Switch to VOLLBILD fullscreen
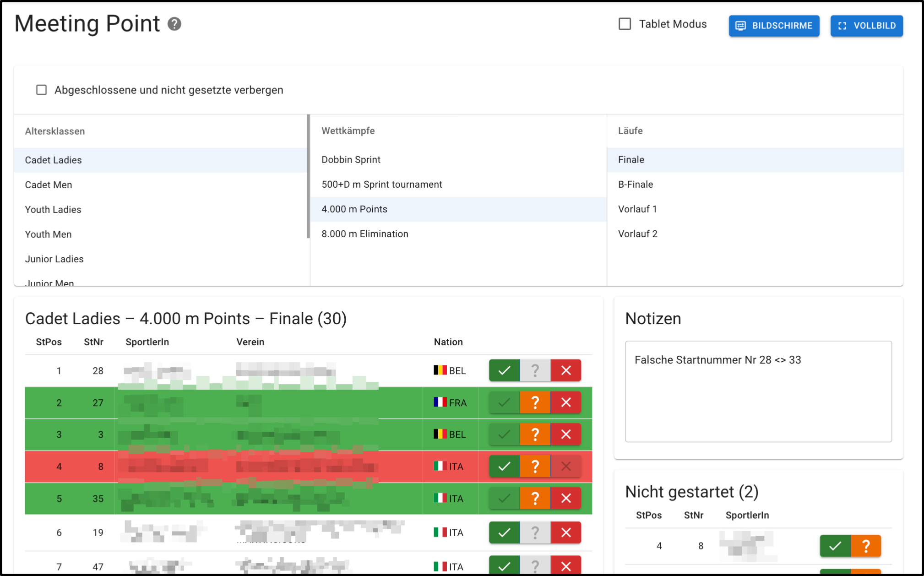 pyautogui.click(x=866, y=26)
